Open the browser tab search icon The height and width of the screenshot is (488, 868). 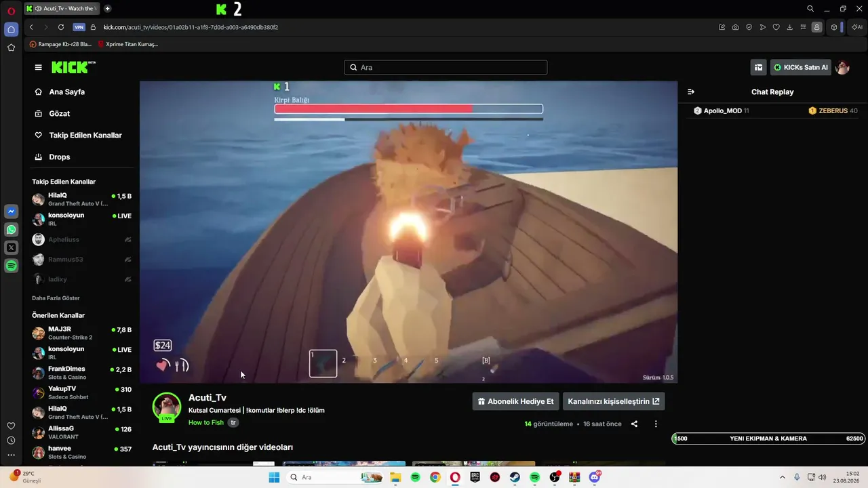pyautogui.click(x=810, y=9)
